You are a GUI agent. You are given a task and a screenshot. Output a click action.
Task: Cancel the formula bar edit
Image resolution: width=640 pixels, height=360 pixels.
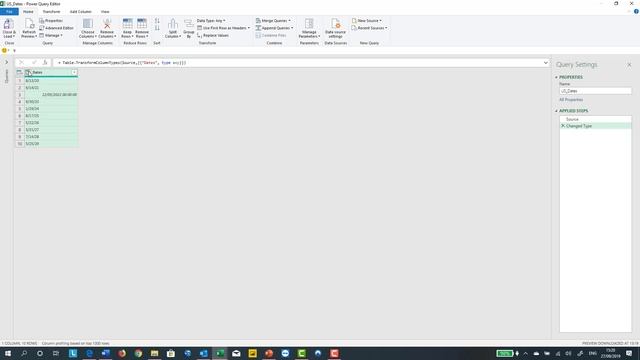[22, 62]
